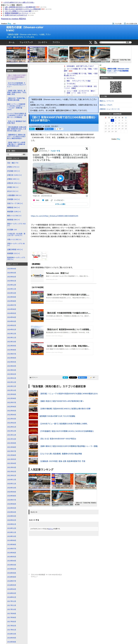Open 阪急8000系C#8031 article link
This screenshot has width=138, height=644.
point(65,409)
